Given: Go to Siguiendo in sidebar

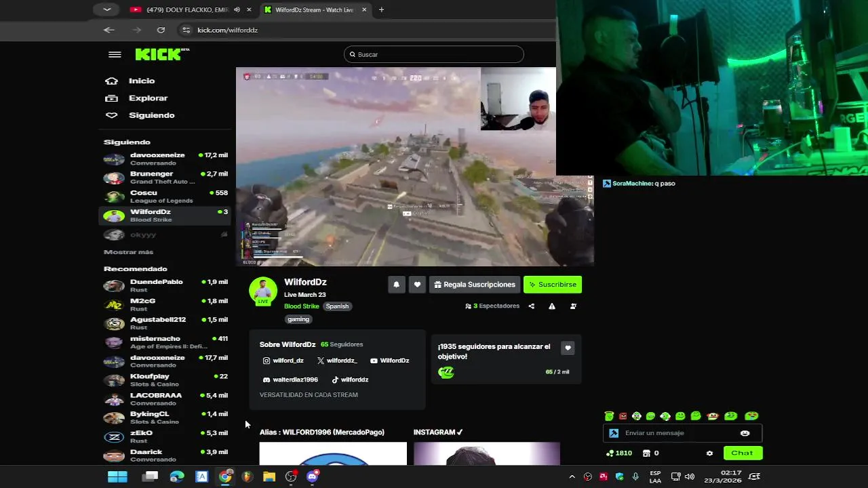Looking at the screenshot, I should [x=140, y=115].
